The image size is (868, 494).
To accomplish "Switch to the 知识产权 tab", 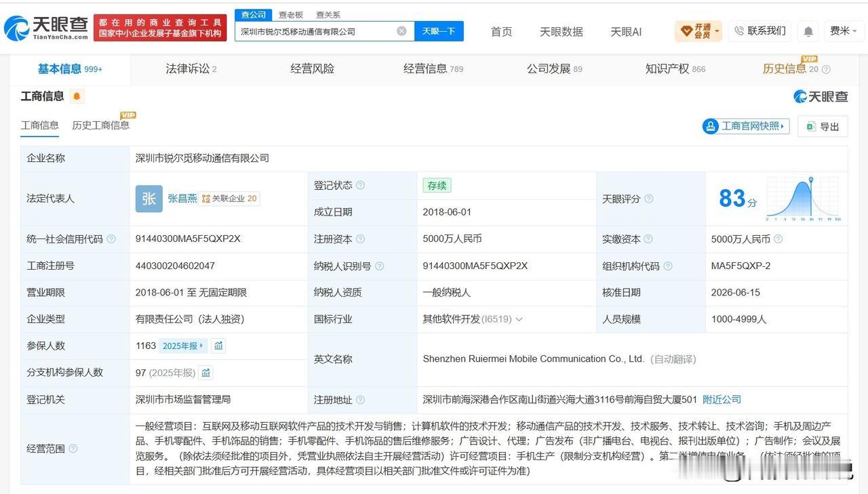I will pos(675,68).
